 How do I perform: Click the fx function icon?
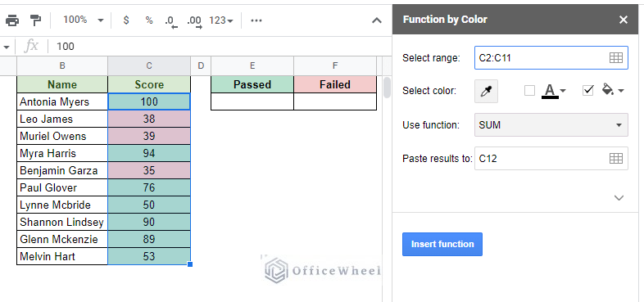[31, 47]
